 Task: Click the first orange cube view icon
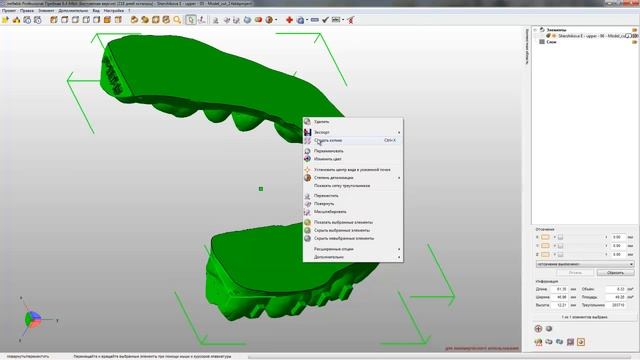54,20
